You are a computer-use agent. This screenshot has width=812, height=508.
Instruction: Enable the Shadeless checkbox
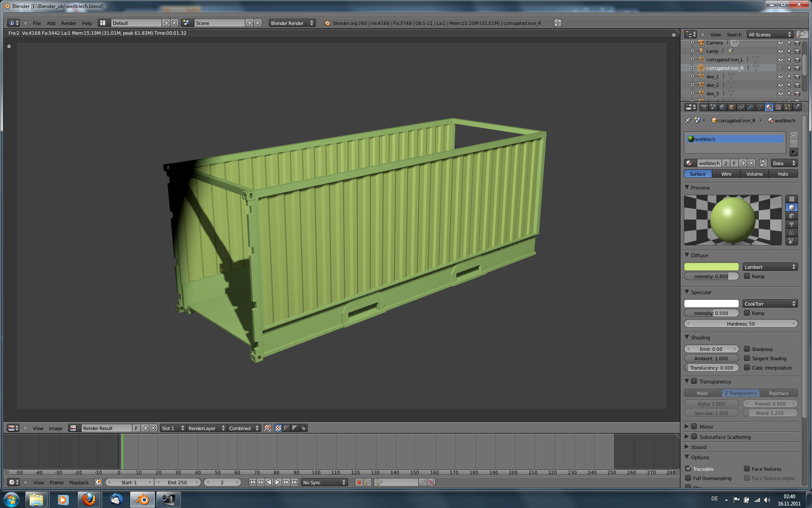click(x=747, y=349)
